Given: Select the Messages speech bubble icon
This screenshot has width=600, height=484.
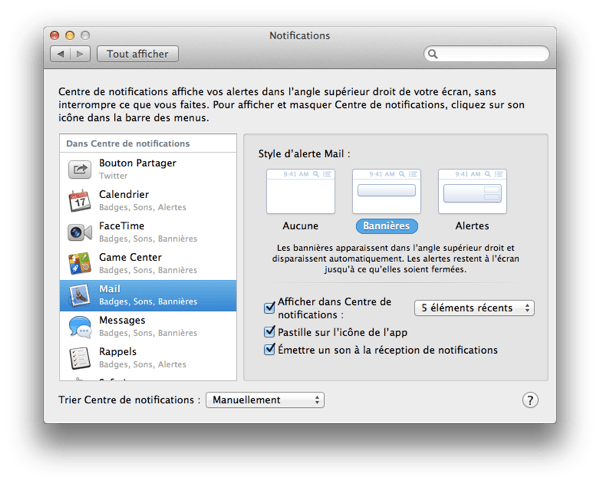Looking at the screenshot, I should click(80, 327).
